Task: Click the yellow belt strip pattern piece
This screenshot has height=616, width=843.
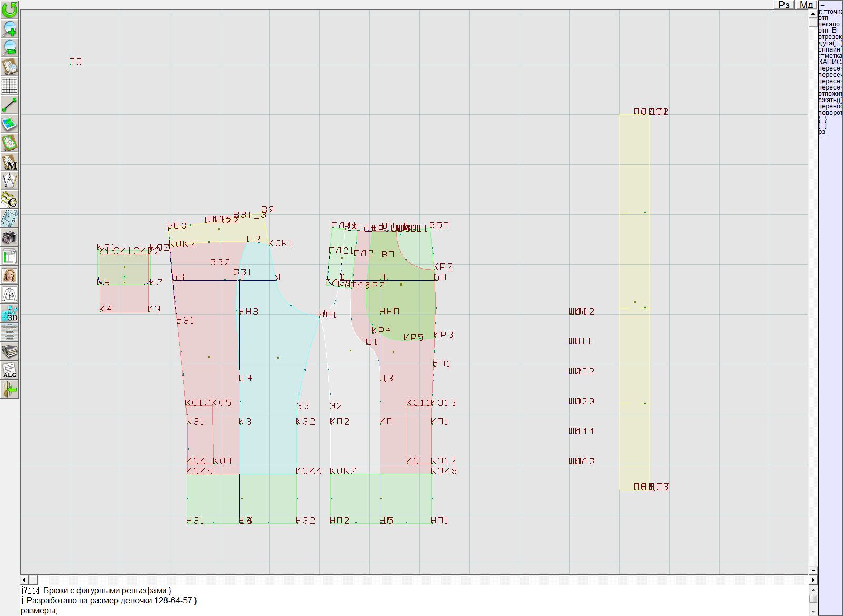Action: [x=634, y=263]
